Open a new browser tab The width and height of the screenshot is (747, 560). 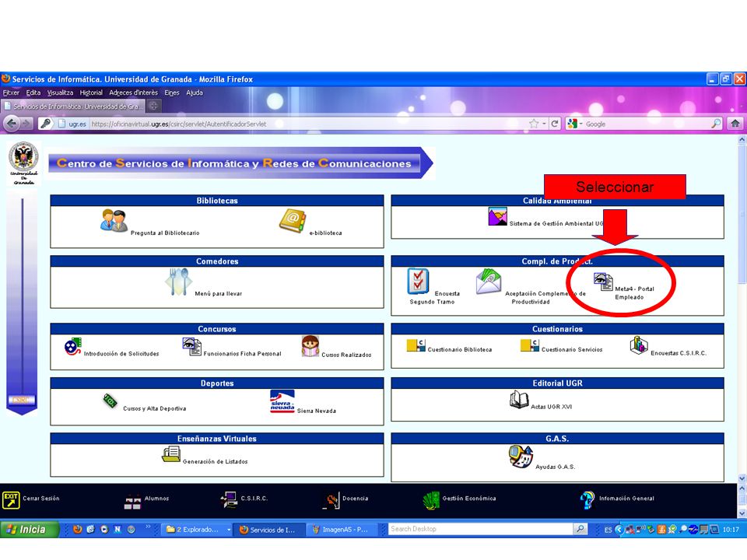coord(153,107)
